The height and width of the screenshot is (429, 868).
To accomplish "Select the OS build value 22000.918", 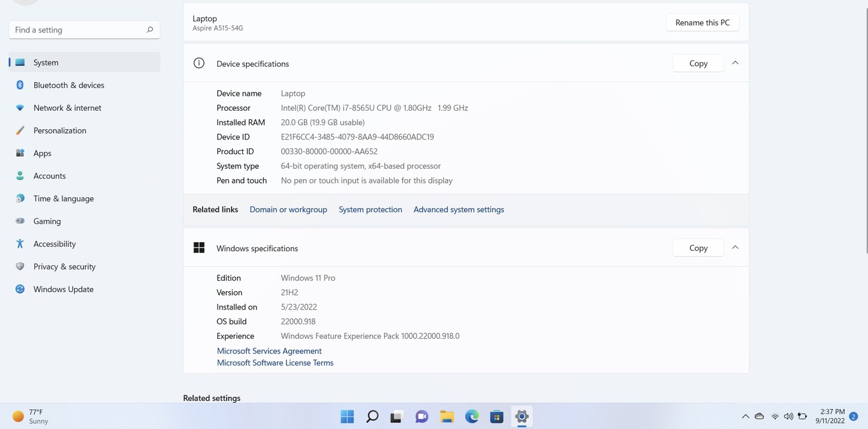I will [298, 321].
